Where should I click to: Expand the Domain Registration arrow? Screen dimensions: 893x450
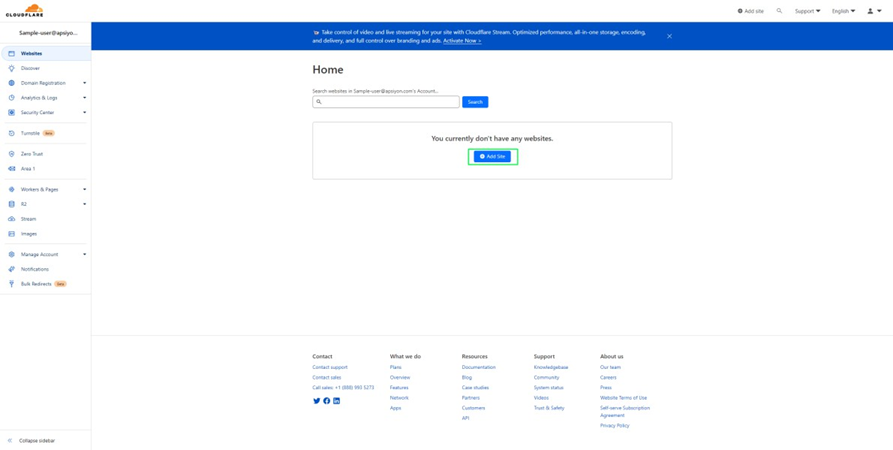[x=84, y=83]
